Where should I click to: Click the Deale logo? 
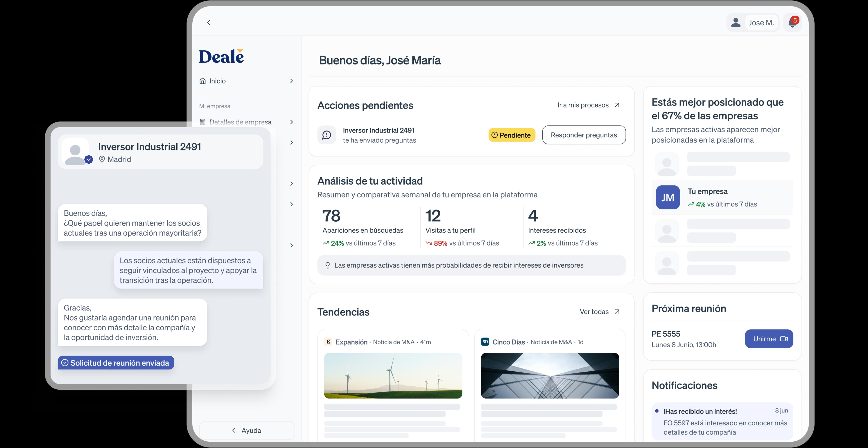click(221, 56)
